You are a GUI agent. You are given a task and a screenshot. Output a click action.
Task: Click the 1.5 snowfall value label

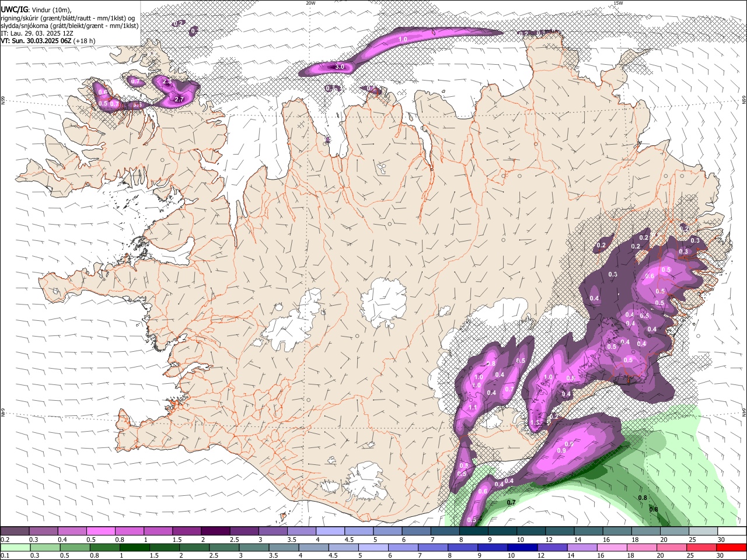click(535, 423)
